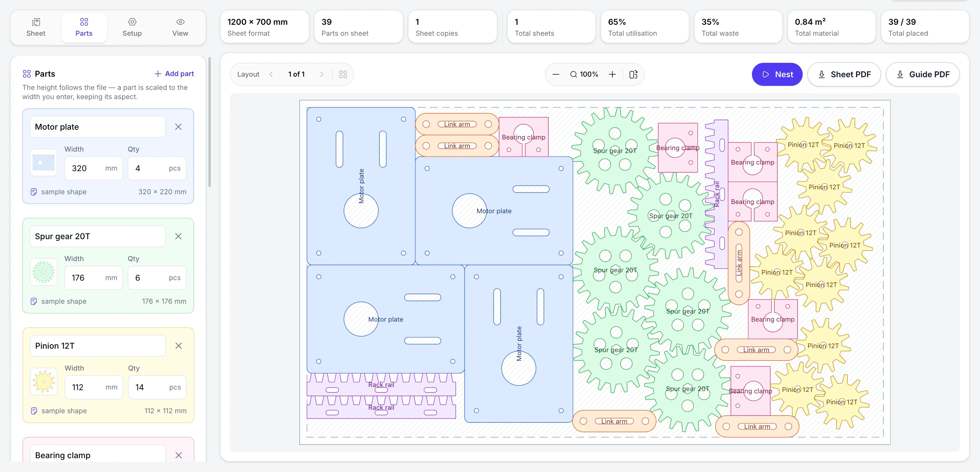Click the Parts panel heading icon

point(27,74)
